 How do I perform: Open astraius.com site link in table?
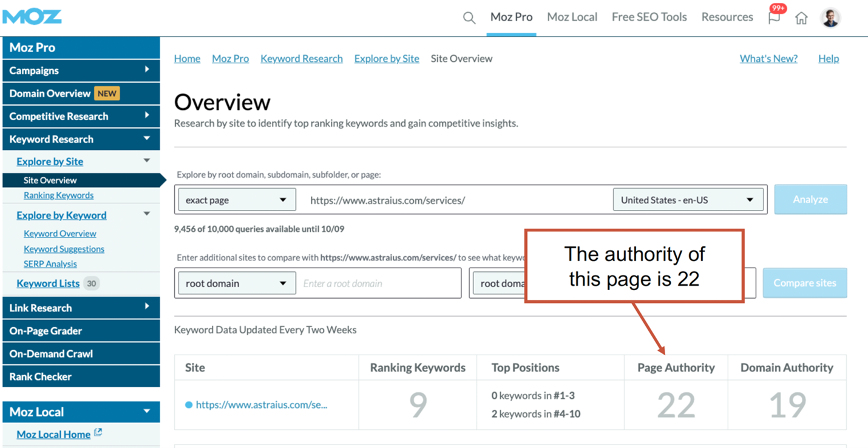point(262,405)
